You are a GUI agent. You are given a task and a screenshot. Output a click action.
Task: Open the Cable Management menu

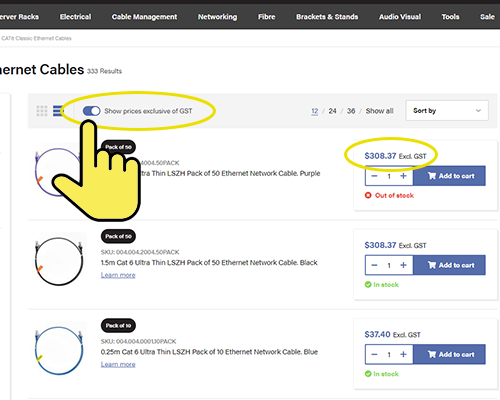coord(144,17)
